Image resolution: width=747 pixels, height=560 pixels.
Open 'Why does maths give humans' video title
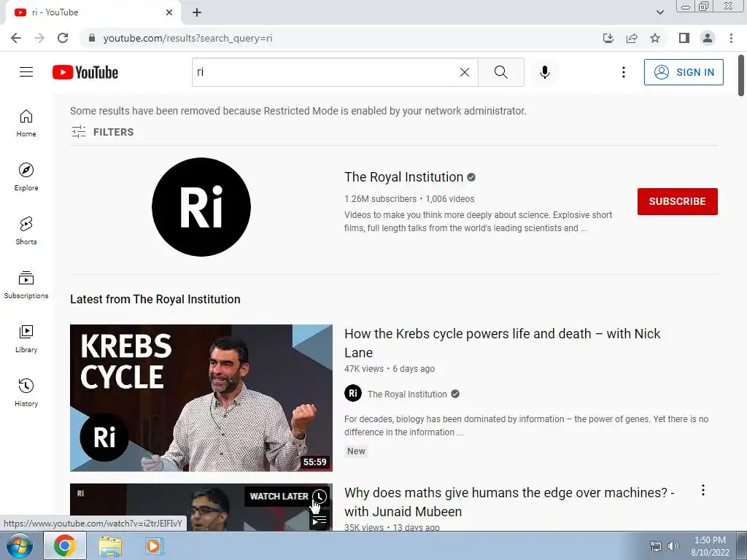point(508,502)
